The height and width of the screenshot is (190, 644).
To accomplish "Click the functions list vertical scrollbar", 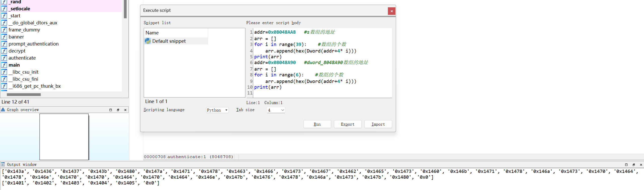I will (x=125, y=10).
